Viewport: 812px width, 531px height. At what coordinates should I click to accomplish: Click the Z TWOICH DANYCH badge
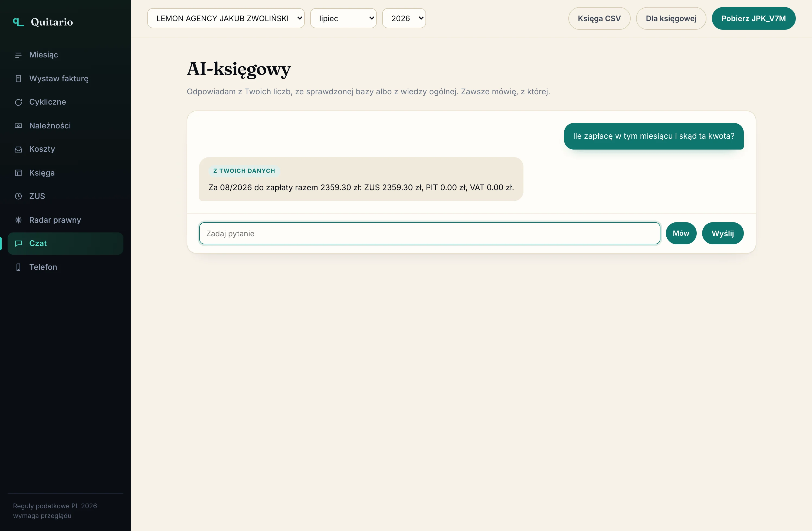pyautogui.click(x=244, y=171)
